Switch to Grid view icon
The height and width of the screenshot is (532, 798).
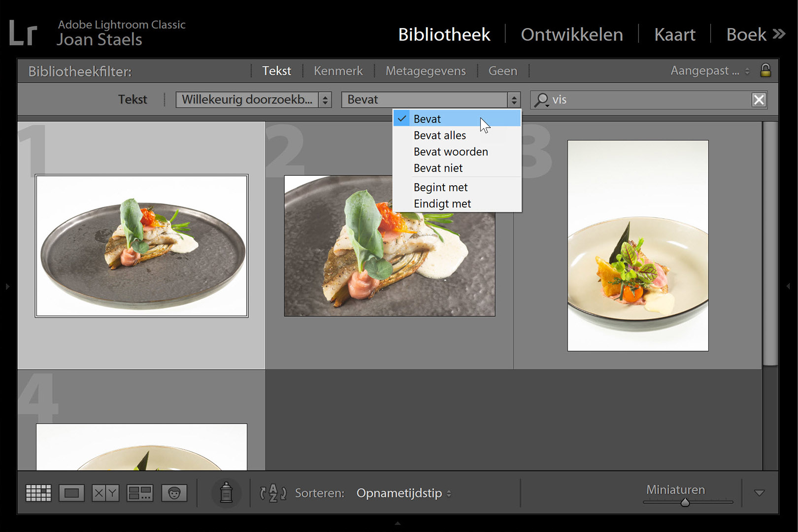click(x=38, y=493)
